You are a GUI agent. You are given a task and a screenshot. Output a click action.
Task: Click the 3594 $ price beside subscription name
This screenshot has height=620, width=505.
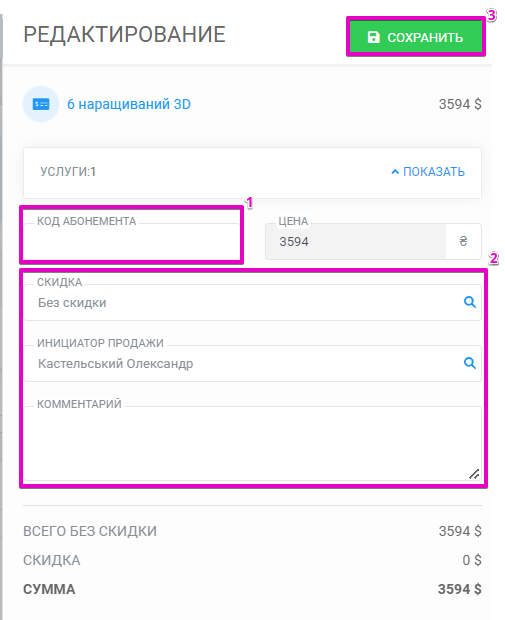pos(460,104)
